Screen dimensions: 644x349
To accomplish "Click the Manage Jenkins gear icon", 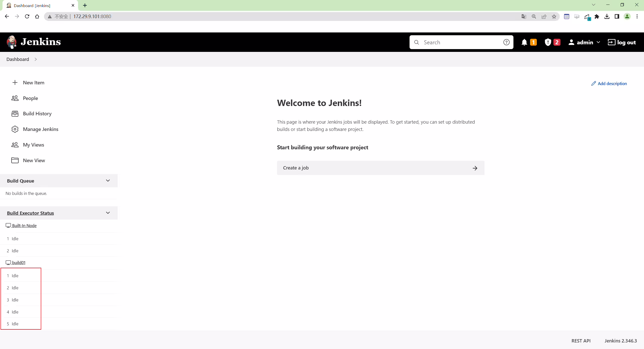I will (15, 129).
